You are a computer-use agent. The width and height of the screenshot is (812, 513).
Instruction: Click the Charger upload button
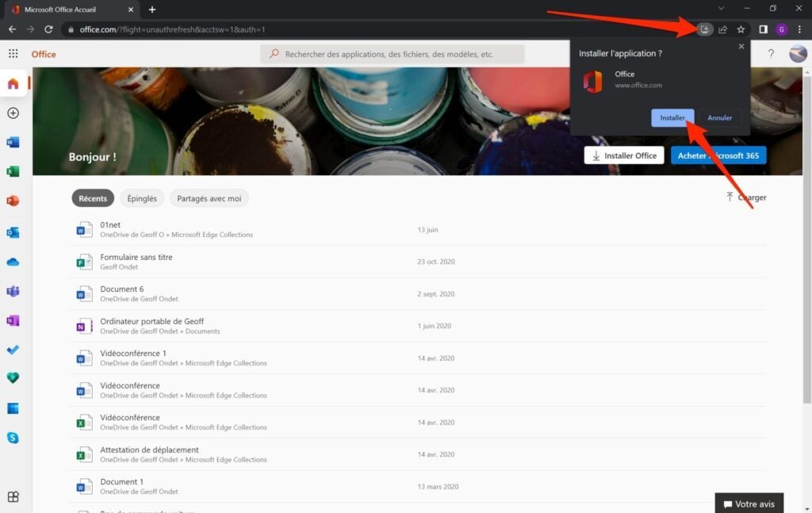click(x=745, y=197)
